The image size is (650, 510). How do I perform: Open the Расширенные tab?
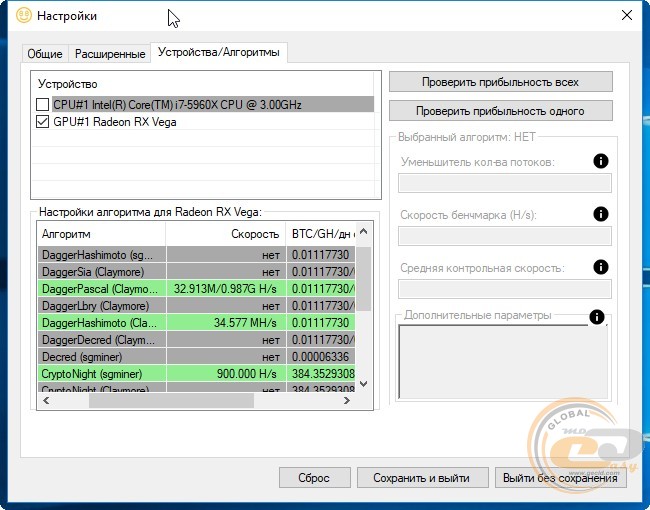(x=110, y=53)
